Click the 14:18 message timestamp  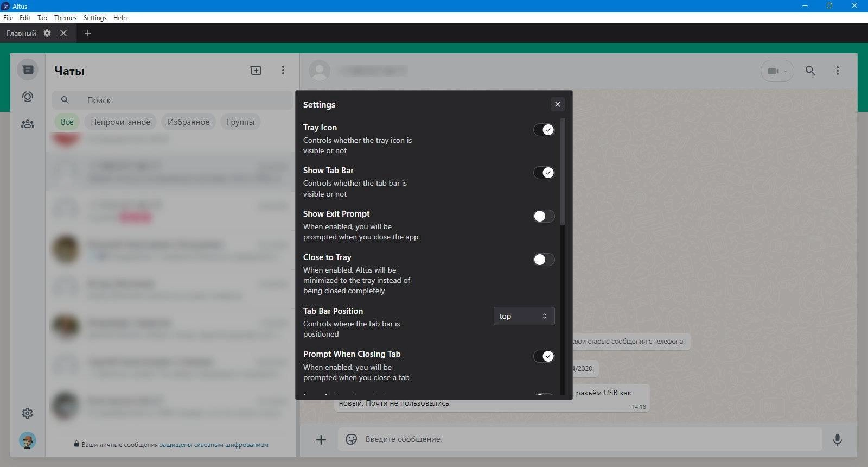(639, 407)
